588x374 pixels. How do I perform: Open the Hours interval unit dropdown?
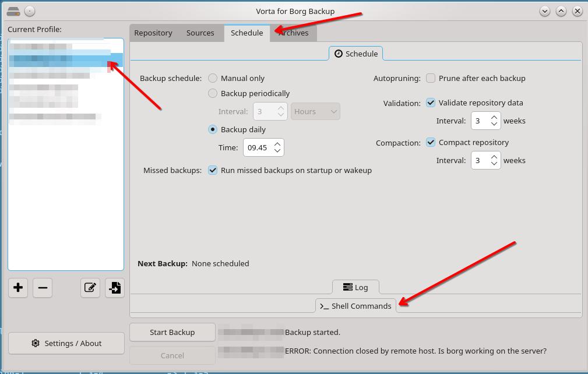(315, 111)
